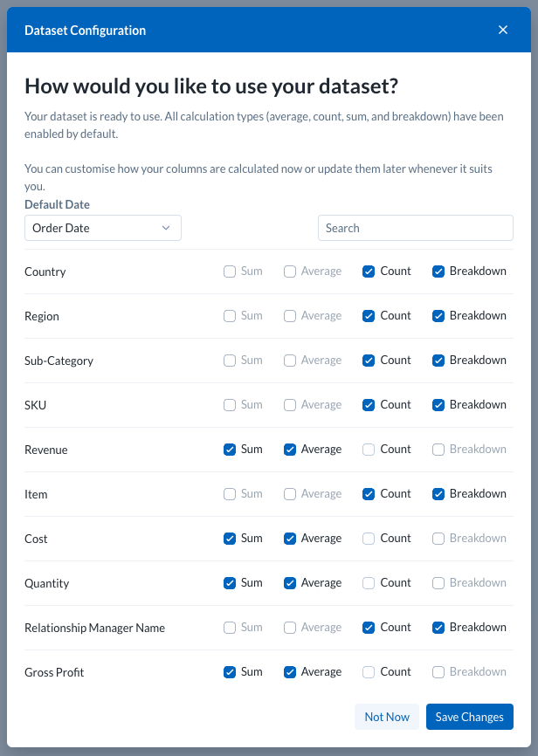Enable Count for Gross Profit
This screenshot has width=538, height=756.
point(369,671)
